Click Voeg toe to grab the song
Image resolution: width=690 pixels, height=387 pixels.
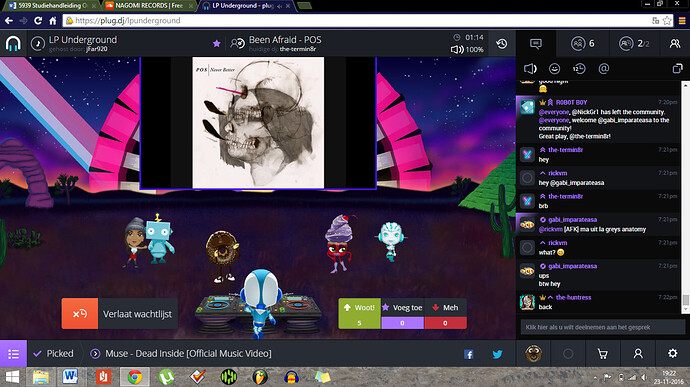tap(402, 313)
